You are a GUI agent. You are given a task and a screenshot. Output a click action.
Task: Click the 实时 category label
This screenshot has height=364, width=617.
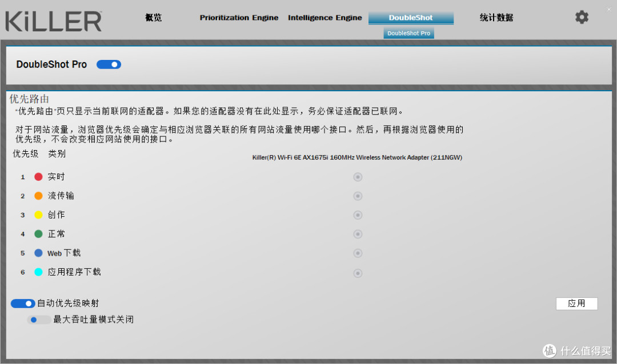56,176
